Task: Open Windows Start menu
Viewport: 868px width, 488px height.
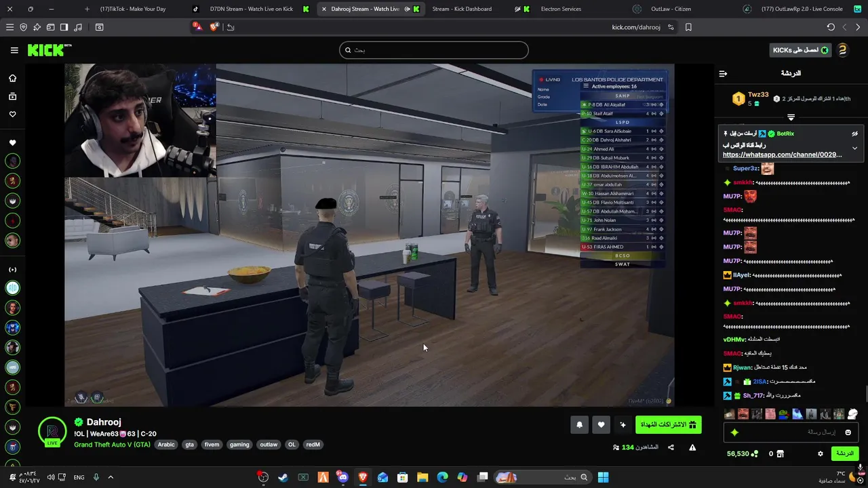Action: [603, 477]
